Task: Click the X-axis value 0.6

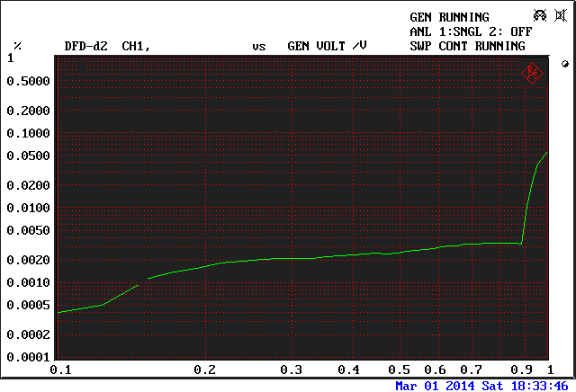Action: (436, 370)
